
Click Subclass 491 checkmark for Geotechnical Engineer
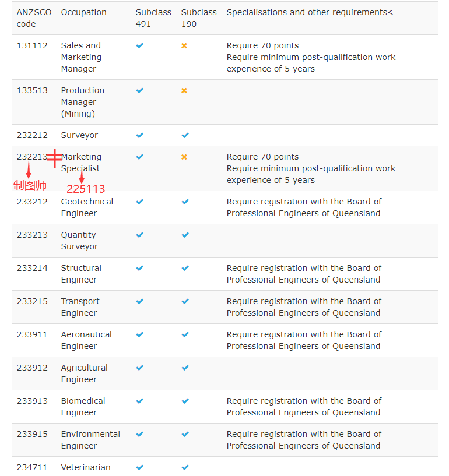point(139,202)
